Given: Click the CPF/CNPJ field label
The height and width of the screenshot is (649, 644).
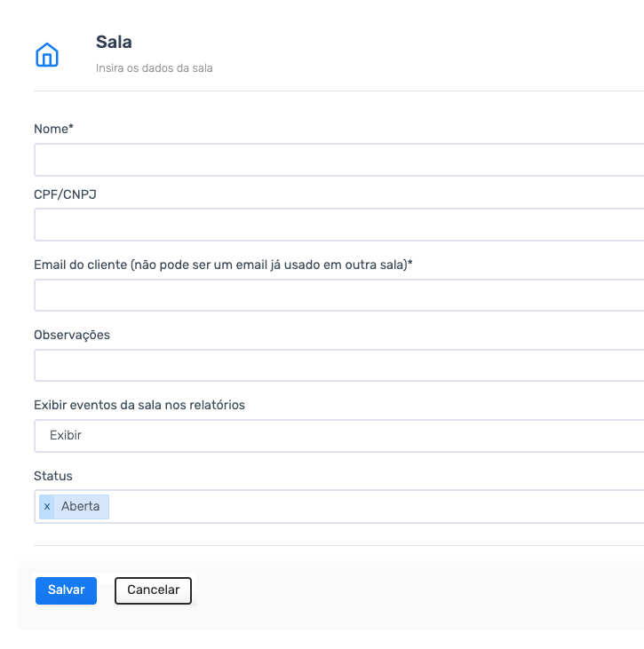Looking at the screenshot, I should (65, 194).
